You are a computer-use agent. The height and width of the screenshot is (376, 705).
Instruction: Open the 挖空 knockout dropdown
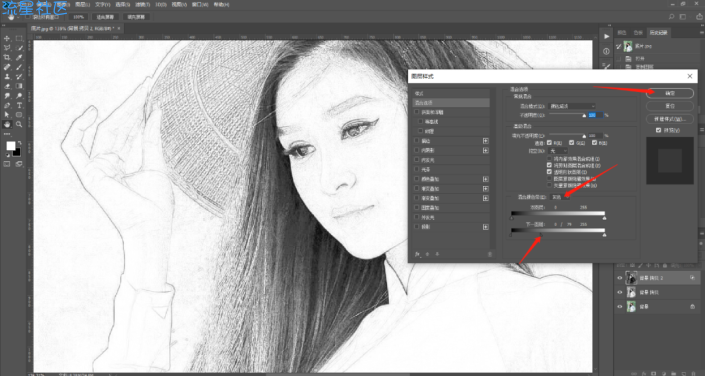(559, 151)
